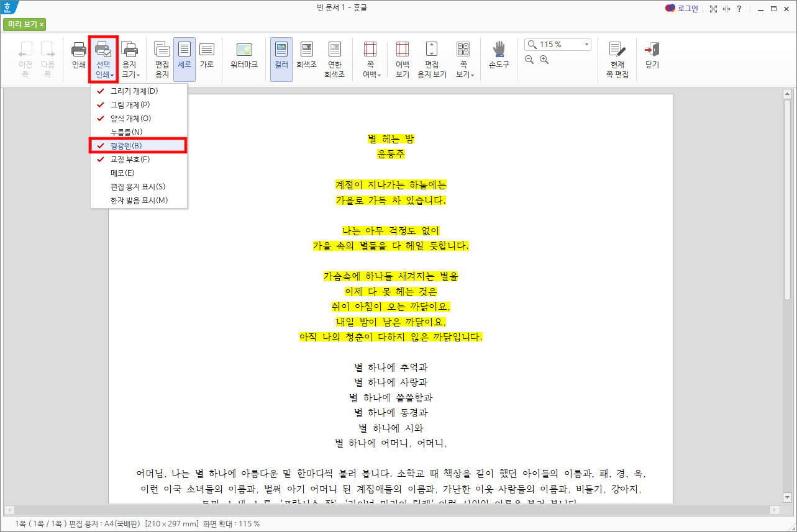Screen dimensions: 797x532
Task: Open the 용지 크기 dropdown
Action: click(x=130, y=60)
